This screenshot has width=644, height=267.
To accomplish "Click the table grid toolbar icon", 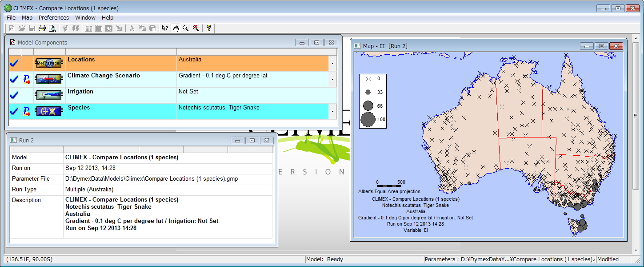I will point(88,28).
